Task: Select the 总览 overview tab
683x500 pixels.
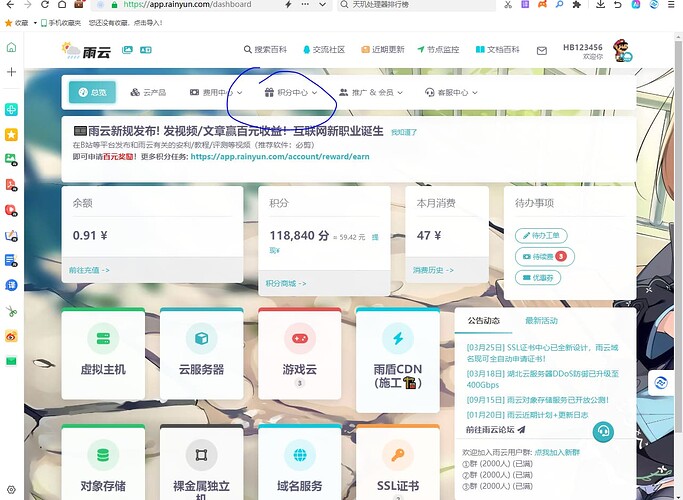Action: pyautogui.click(x=92, y=92)
